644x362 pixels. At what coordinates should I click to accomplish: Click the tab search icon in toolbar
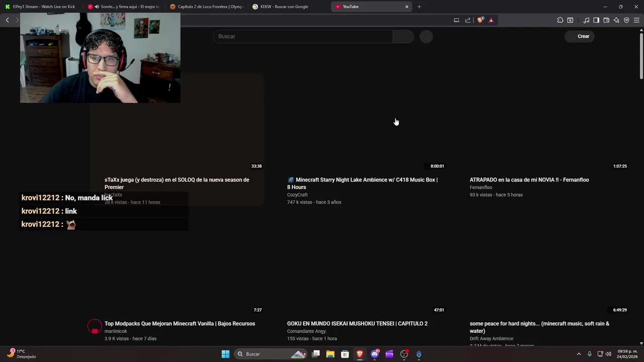coord(570,20)
